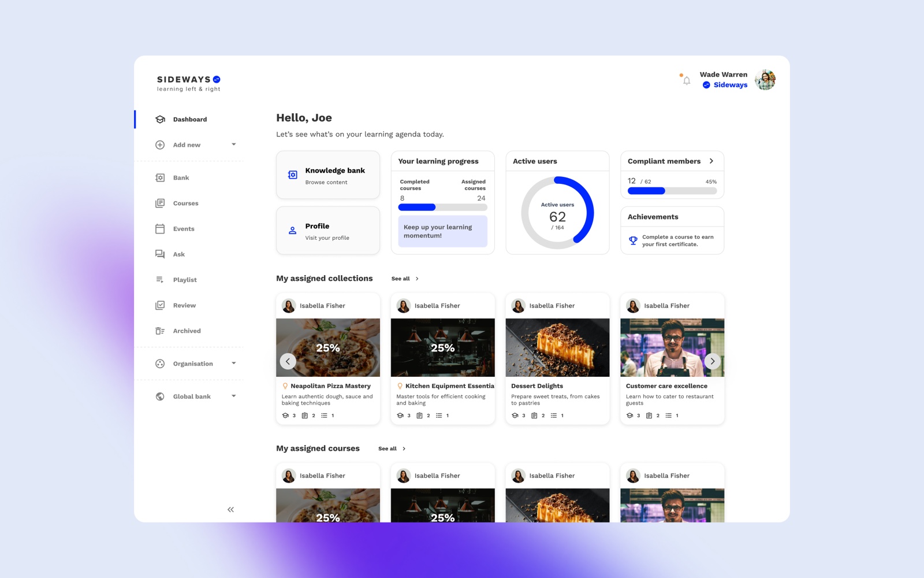The height and width of the screenshot is (578, 924).
Task: Click the Wade Warren user name
Action: (x=724, y=75)
